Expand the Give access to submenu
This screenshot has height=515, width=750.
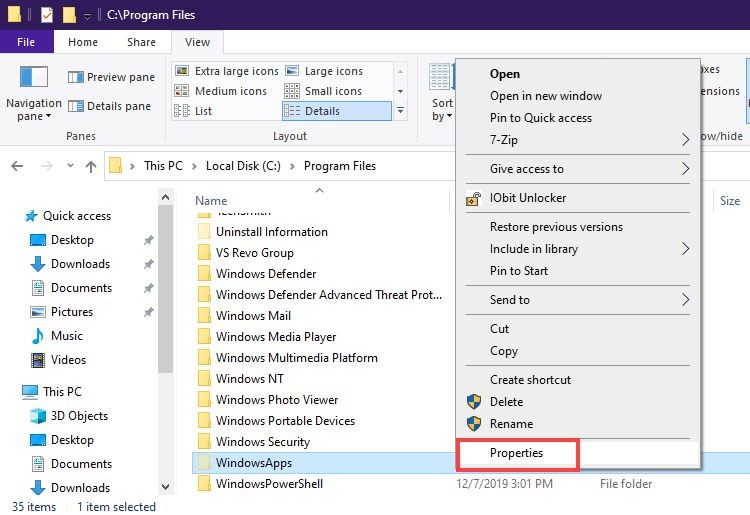(578, 169)
